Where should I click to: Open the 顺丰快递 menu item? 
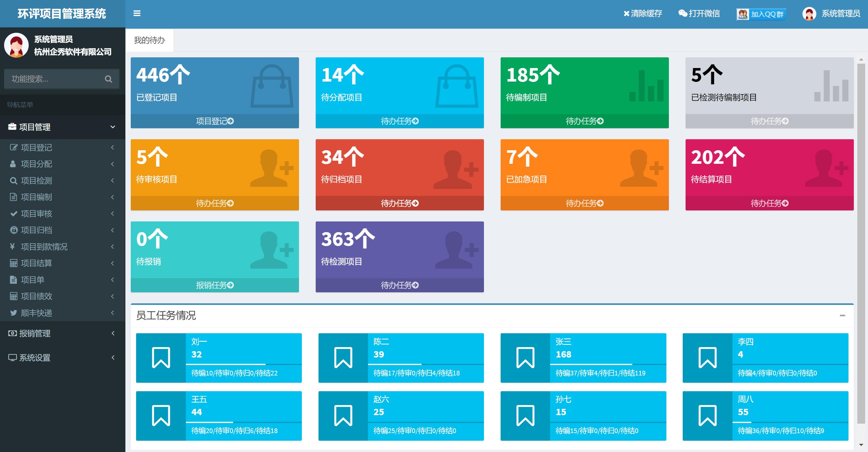click(x=63, y=313)
